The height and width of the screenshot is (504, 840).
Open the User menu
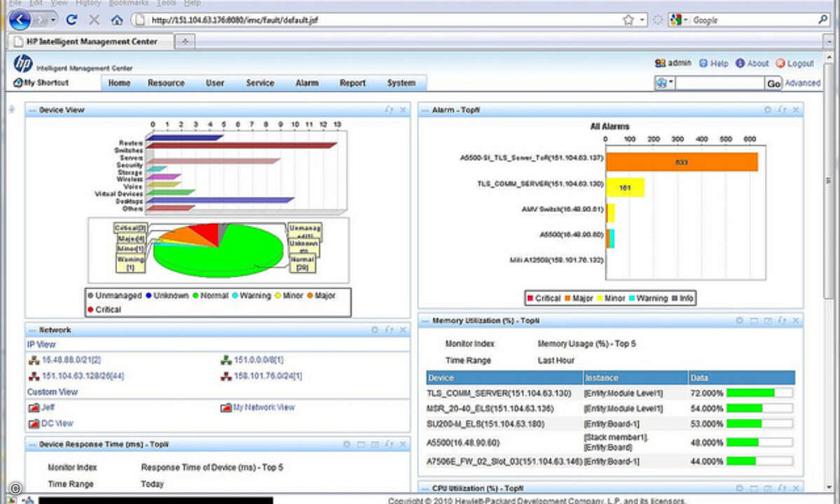point(215,83)
